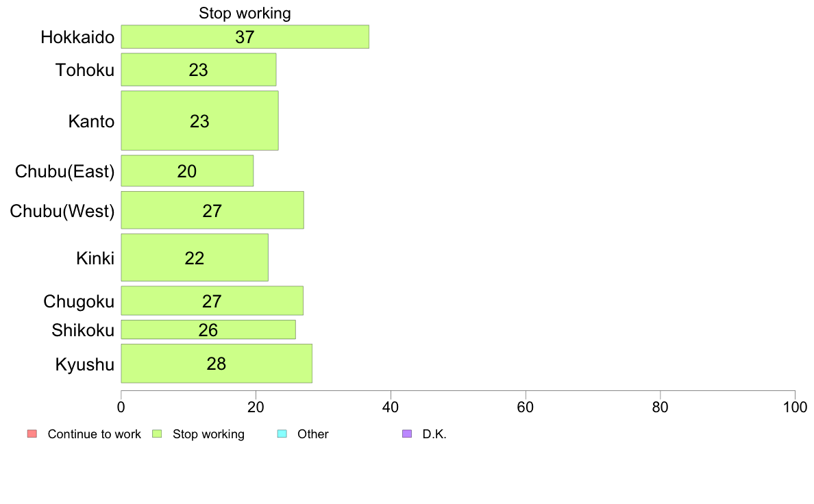Click the red Continue to work legend swatch
This screenshot has height=504, width=814.
point(32,434)
